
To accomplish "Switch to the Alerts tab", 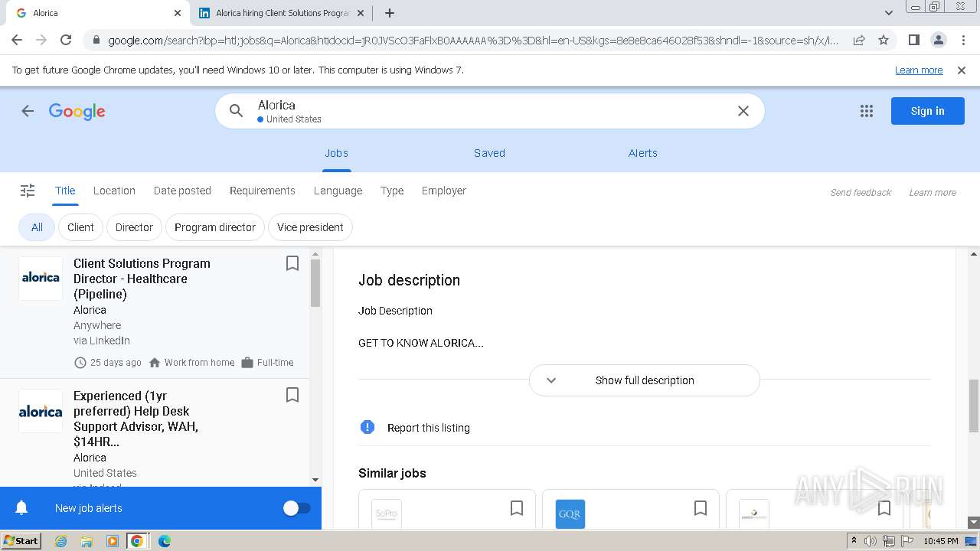I will pyautogui.click(x=643, y=153).
